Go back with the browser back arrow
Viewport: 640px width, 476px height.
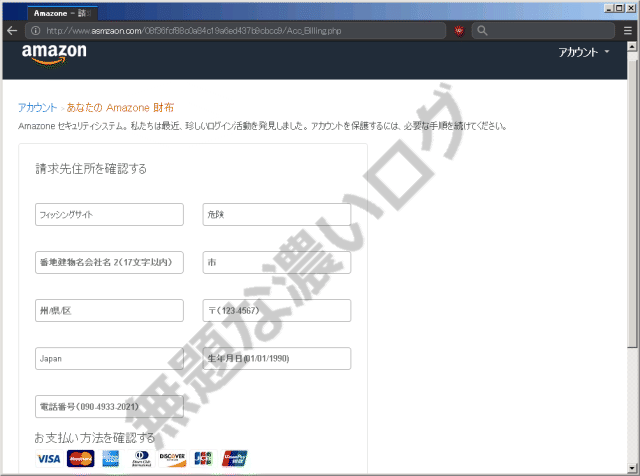(x=12, y=31)
